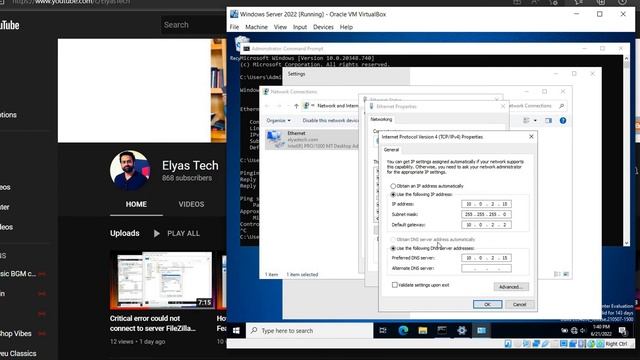640x360 pixels.
Task: Click the Network Connections taskbar icon
Action: click(x=481, y=331)
